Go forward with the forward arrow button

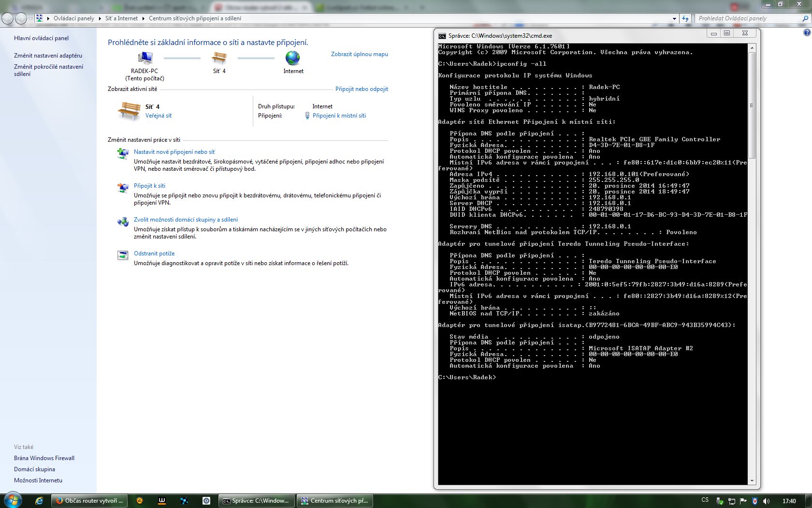click(21, 18)
